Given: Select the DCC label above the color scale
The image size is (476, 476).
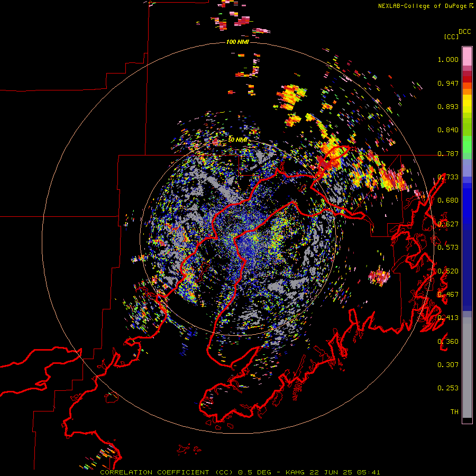Looking at the screenshot, I should click(464, 32).
